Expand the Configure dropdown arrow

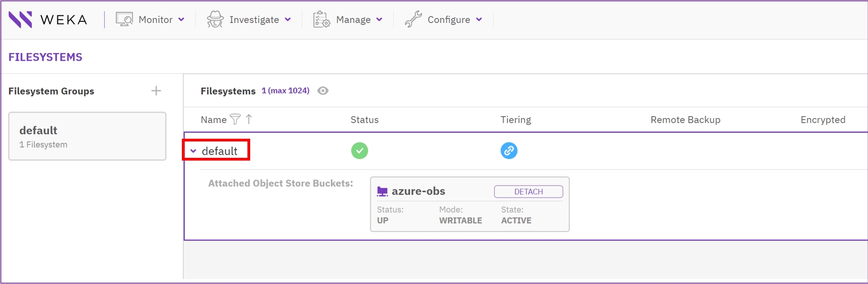(x=479, y=20)
